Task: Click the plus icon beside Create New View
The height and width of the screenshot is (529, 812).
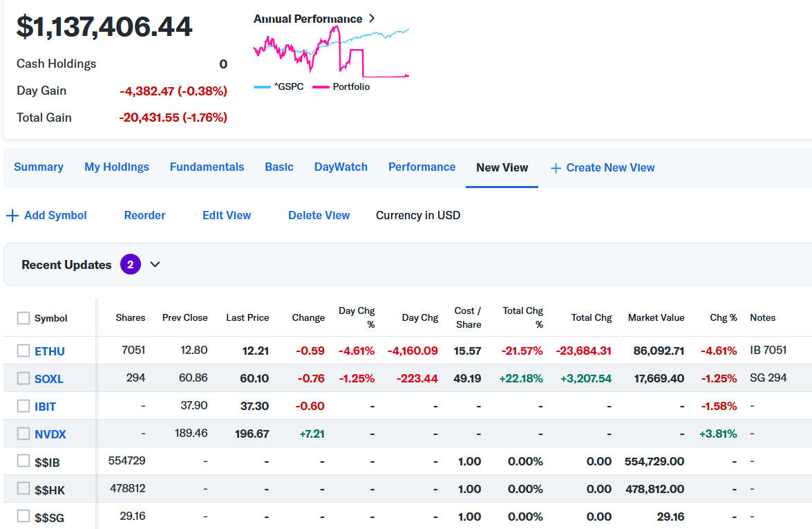Action: pyautogui.click(x=556, y=168)
